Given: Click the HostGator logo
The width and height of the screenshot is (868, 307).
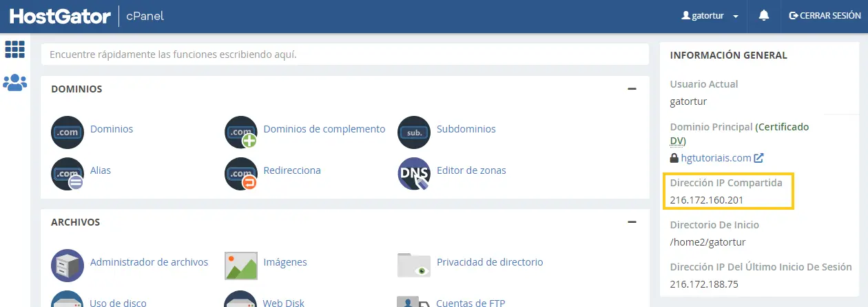Looking at the screenshot, I should tap(60, 16).
